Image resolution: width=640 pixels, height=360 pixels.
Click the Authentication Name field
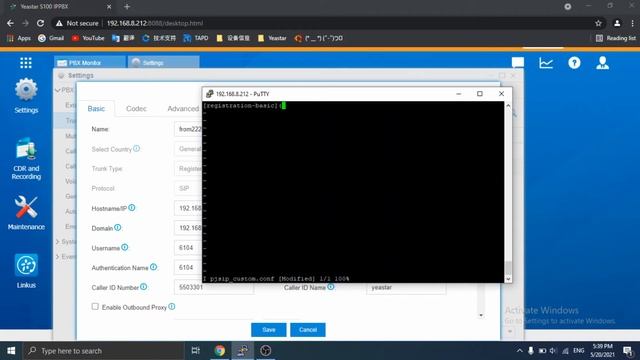(x=188, y=267)
